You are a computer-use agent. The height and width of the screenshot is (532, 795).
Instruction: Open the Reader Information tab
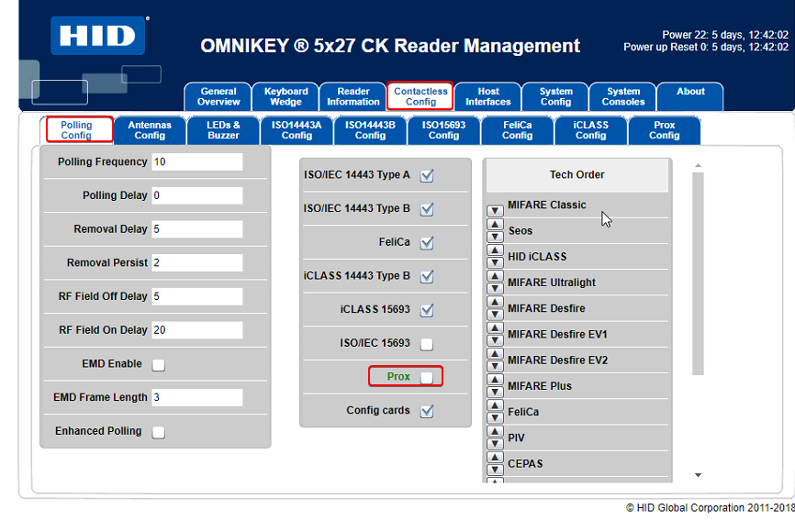point(353,96)
